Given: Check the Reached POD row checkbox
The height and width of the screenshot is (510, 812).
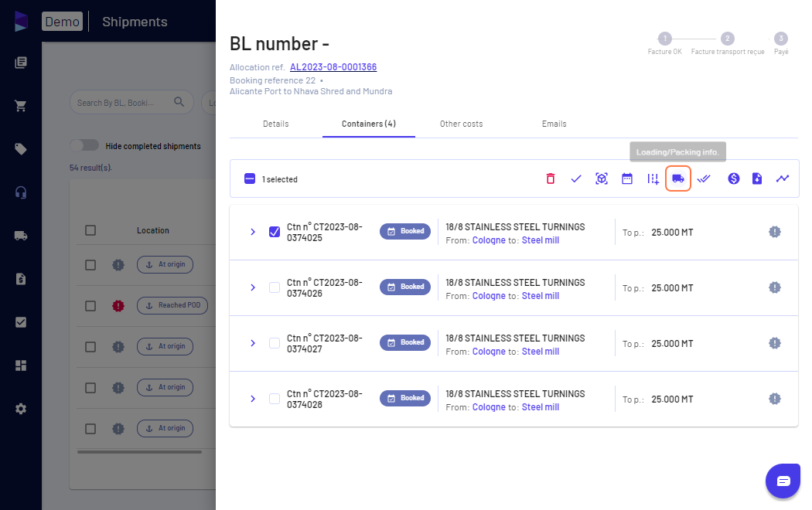Looking at the screenshot, I should (x=90, y=306).
